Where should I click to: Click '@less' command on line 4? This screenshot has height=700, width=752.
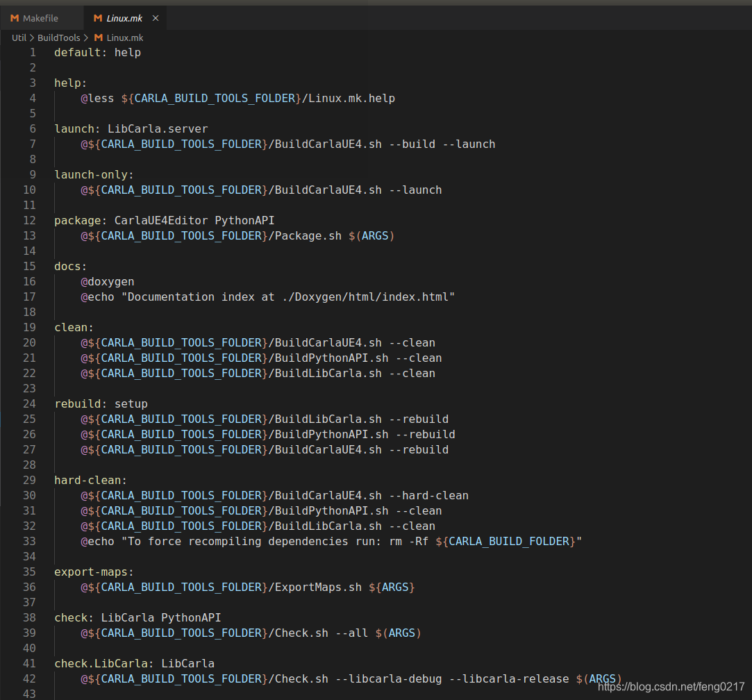pyautogui.click(x=97, y=99)
